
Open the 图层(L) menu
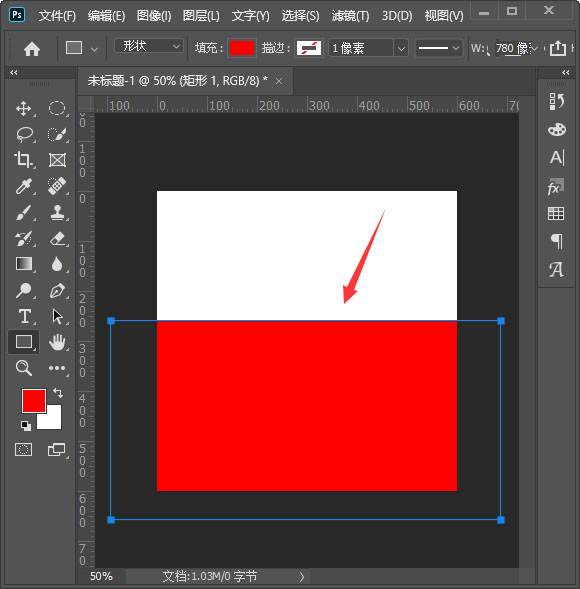[201, 16]
